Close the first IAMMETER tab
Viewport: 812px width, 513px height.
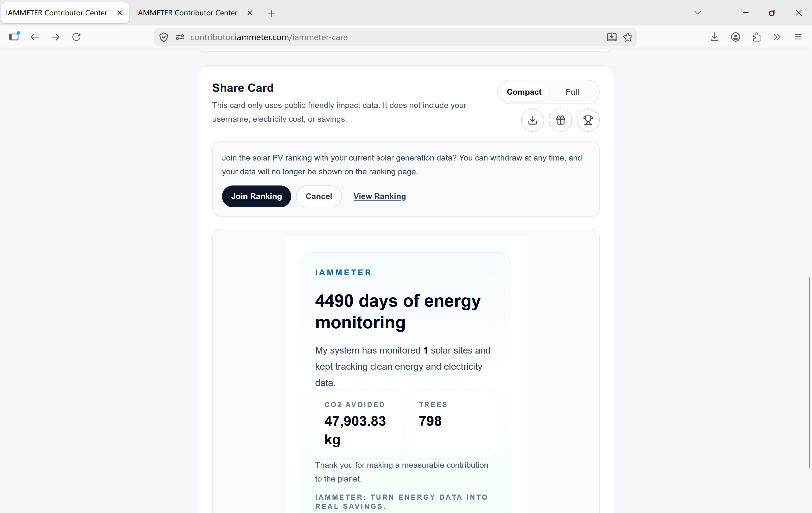tap(120, 13)
